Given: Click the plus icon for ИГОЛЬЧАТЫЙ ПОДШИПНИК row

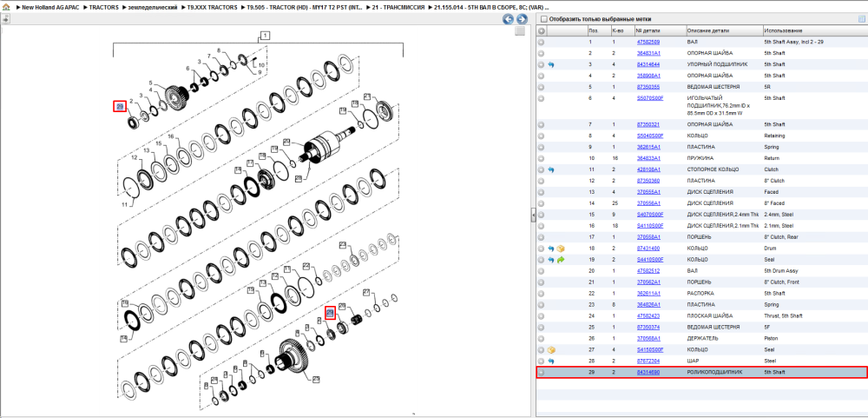Looking at the screenshot, I should pos(542,98).
